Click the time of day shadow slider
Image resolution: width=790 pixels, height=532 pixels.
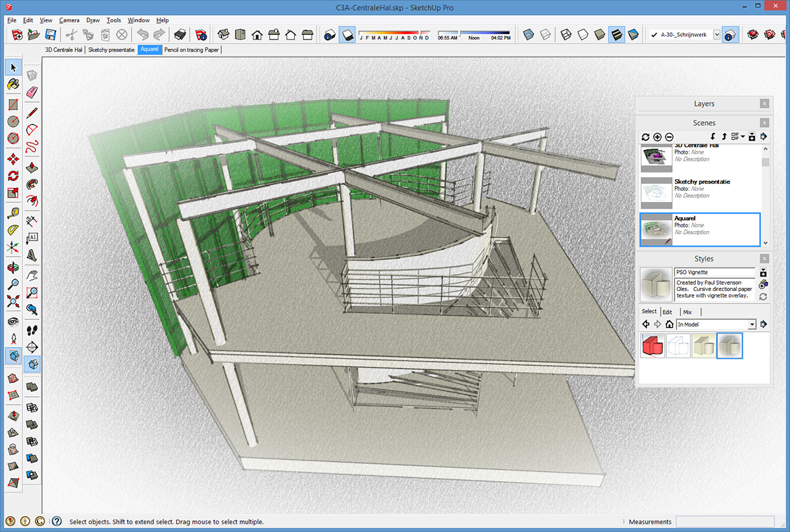[474, 34]
